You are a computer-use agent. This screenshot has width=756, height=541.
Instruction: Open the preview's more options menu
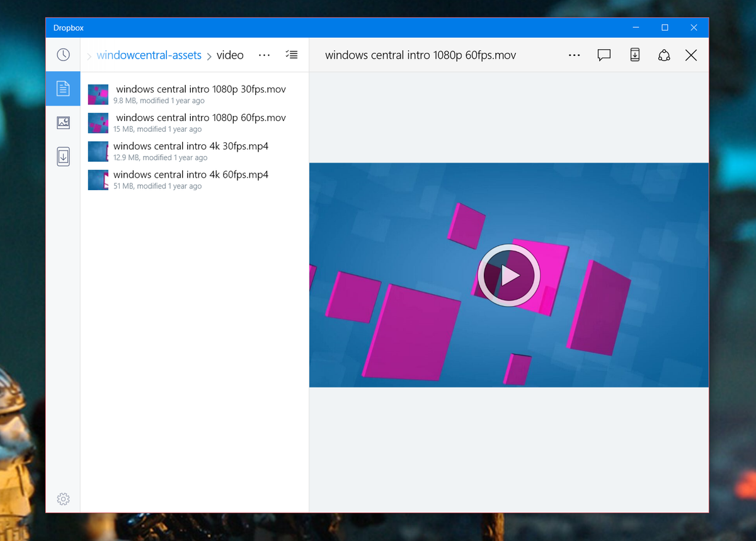tap(574, 55)
